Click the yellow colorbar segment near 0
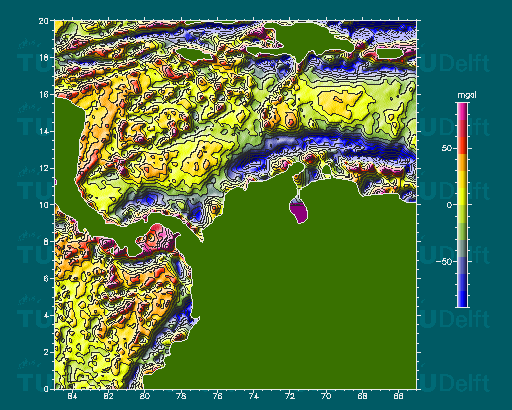The width and height of the screenshot is (512, 410). click(462, 196)
